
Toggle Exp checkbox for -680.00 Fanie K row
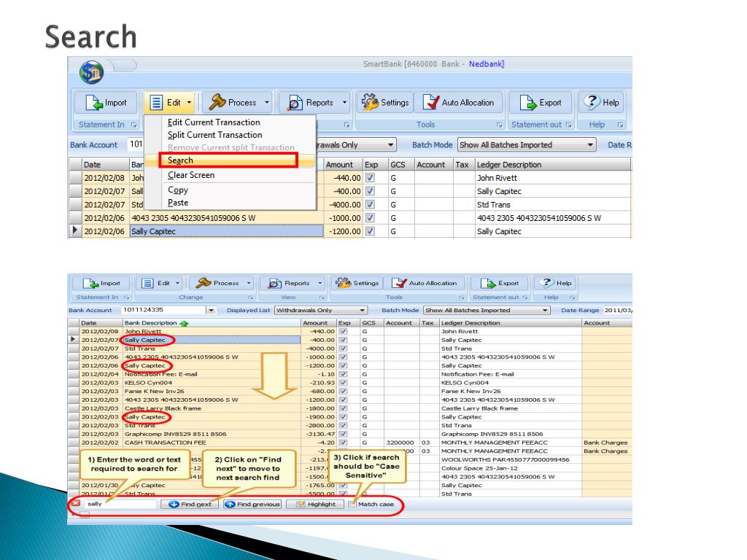click(344, 392)
